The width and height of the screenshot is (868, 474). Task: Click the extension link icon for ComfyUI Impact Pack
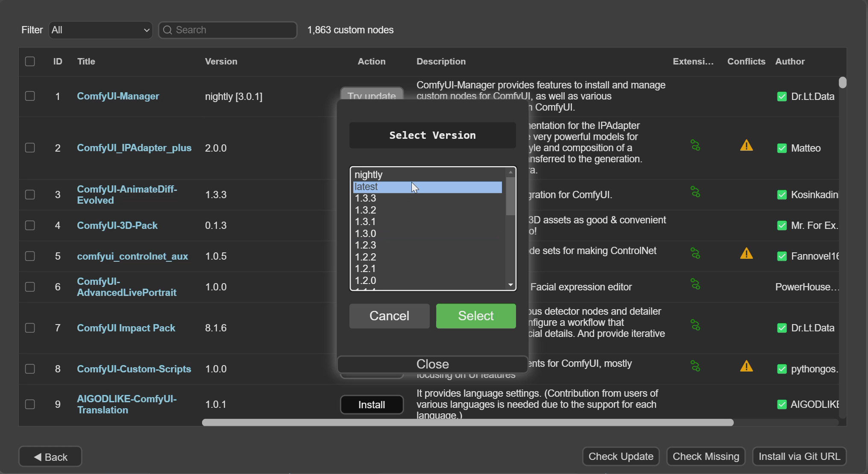pos(695,325)
